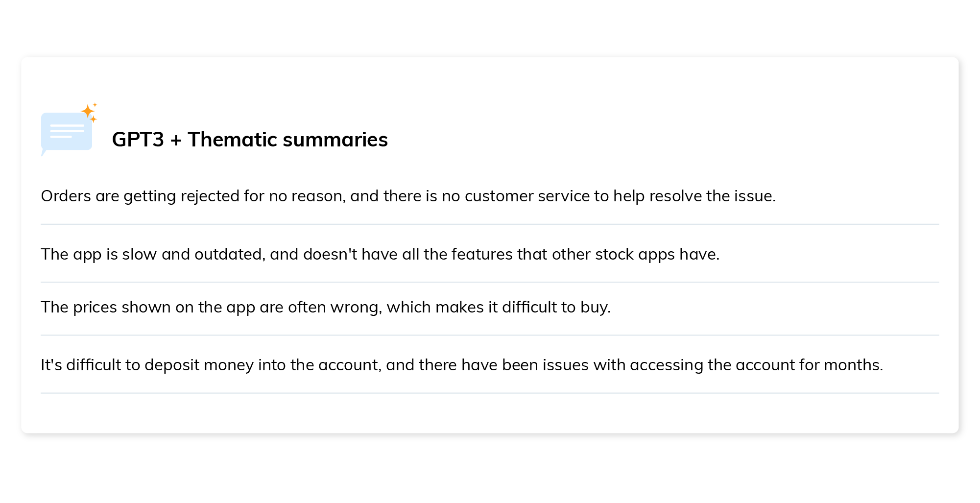Click the small sparkle below the large one

point(94,119)
